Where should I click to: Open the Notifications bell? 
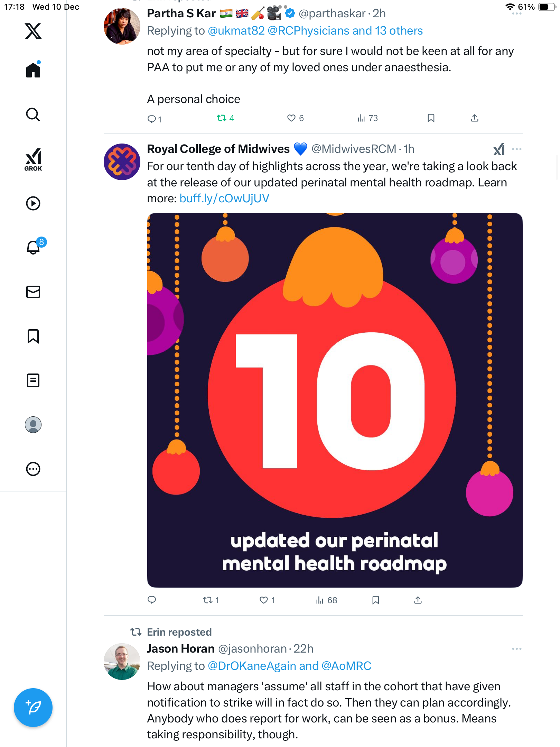coord(34,247)
